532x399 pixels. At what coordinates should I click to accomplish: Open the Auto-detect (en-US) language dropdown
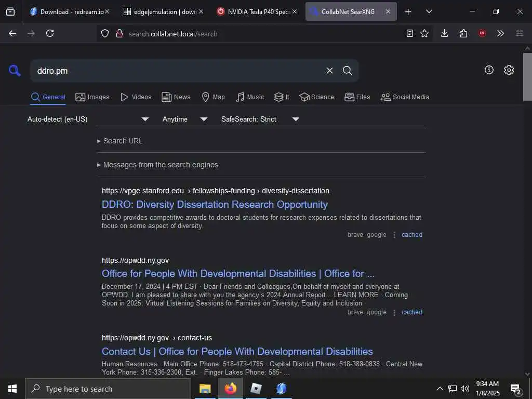88,119
